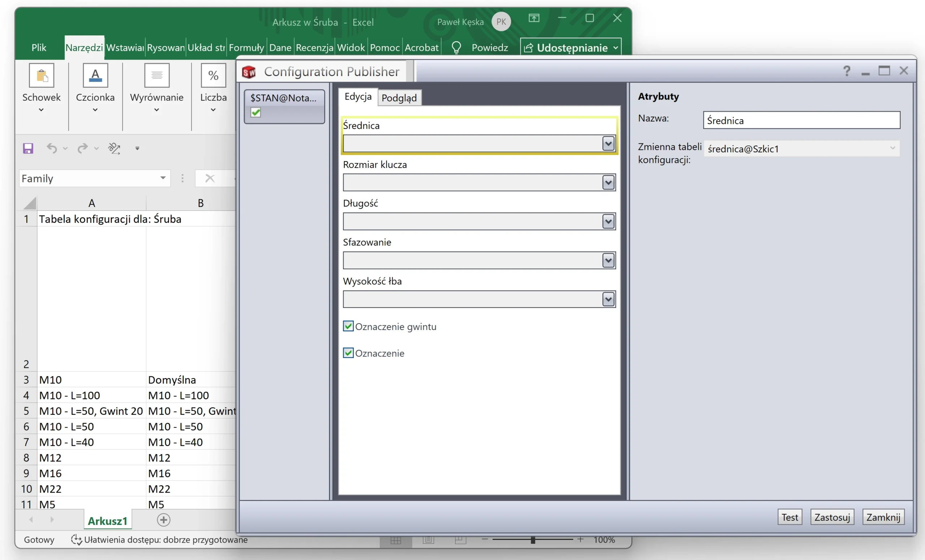Viewport: 925px width, 560px height.
Task: Open the Czcionka font group icon
Action: coord(95,75)
